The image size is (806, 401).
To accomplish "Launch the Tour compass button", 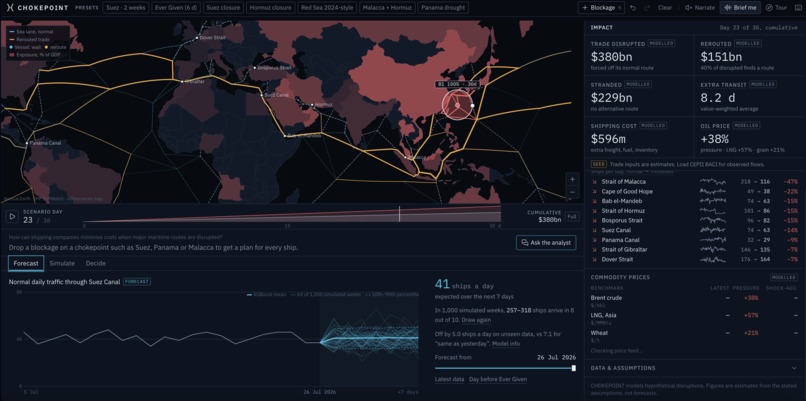I will click(776, 8).
